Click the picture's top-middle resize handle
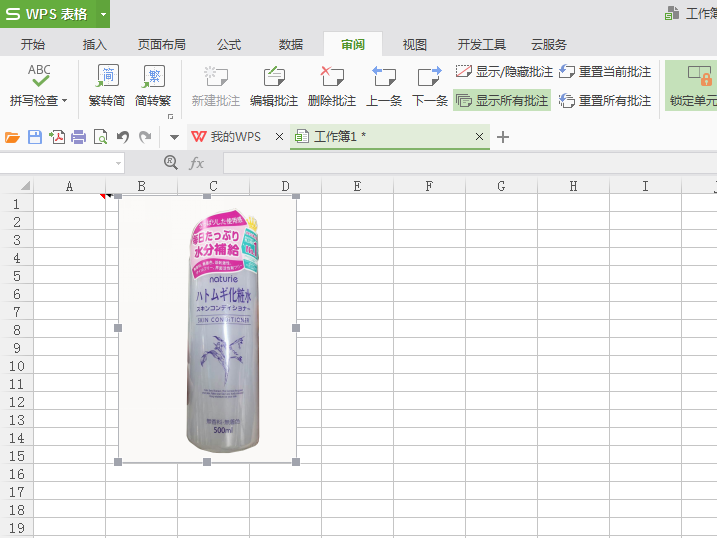The width and height of the screenshot is (717, 538). 207,196
